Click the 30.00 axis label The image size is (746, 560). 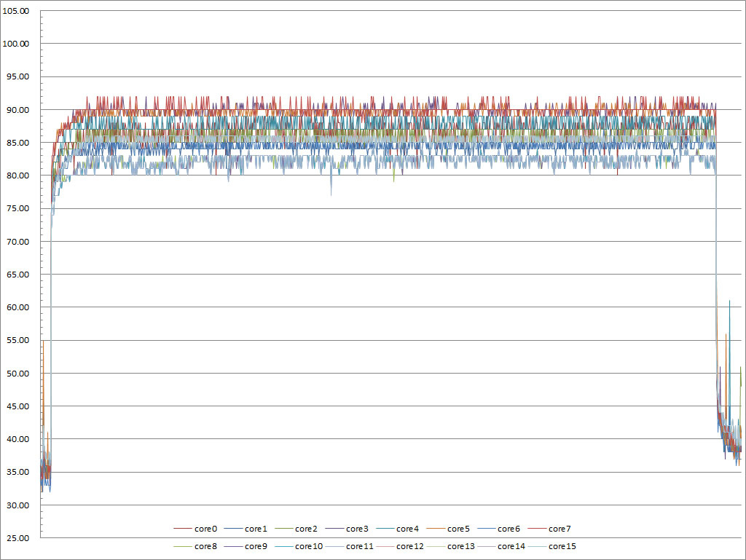pyautogui.click(x=17, y=505)
